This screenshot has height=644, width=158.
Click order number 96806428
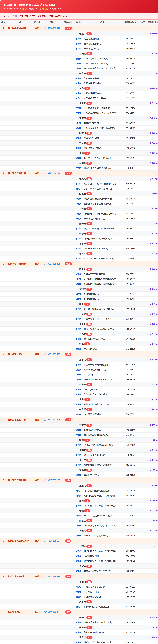click(131, 58)
